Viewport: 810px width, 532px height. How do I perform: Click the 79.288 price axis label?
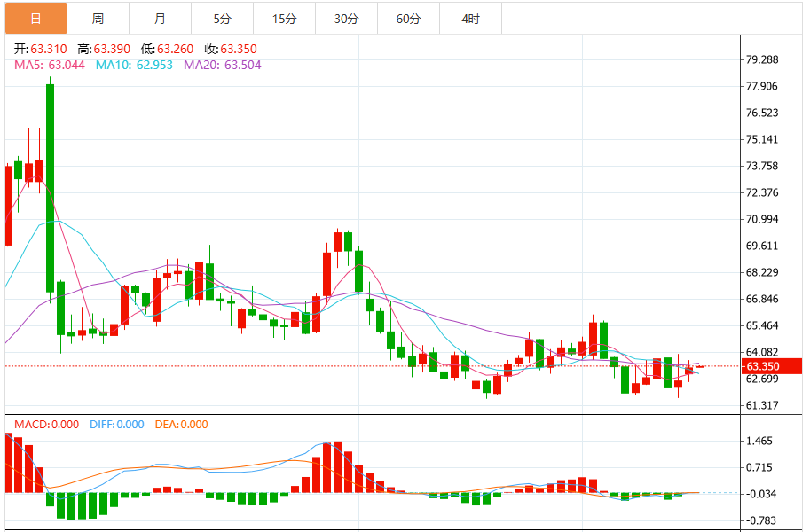tap(762, 60)
